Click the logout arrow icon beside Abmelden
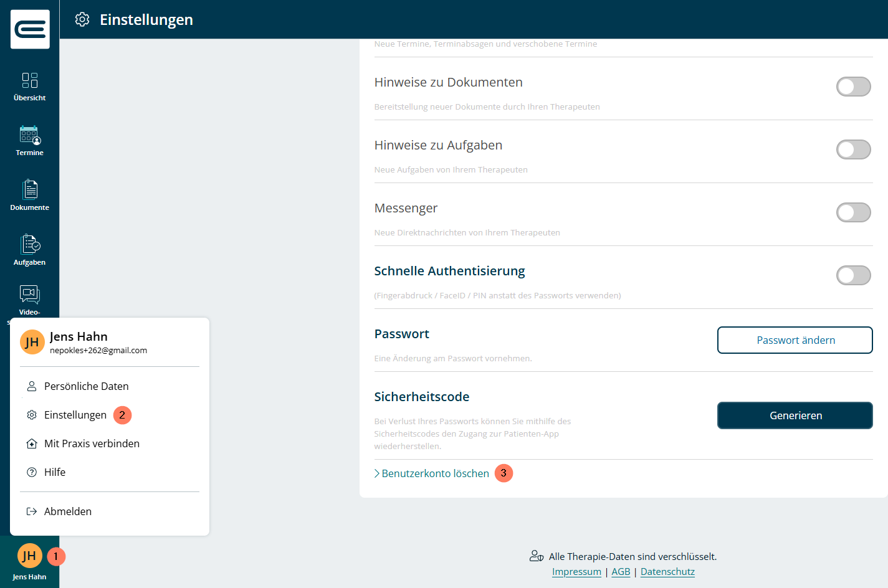 coord(32,511)
